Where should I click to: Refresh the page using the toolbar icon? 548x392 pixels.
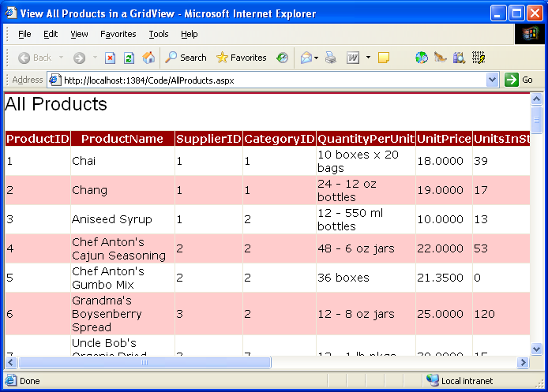click(129, 58)
